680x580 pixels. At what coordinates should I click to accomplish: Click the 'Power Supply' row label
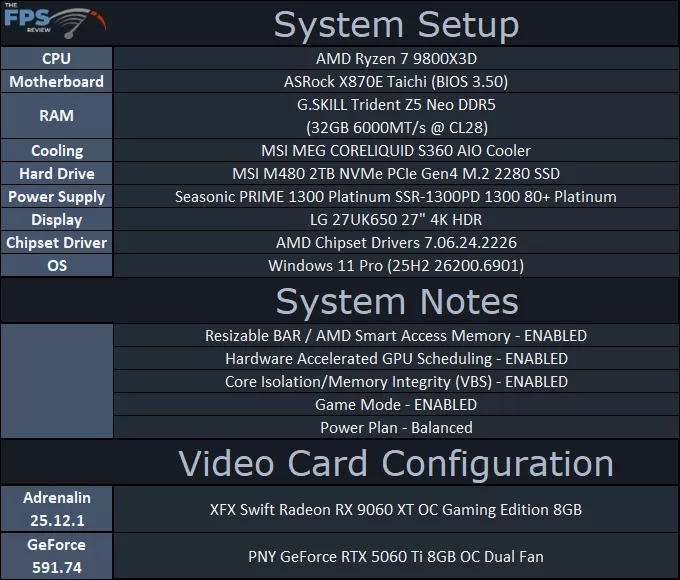(57, 197)
